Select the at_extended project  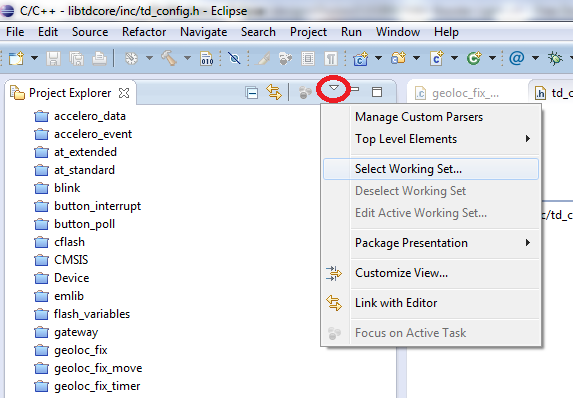tap(76, 152)
